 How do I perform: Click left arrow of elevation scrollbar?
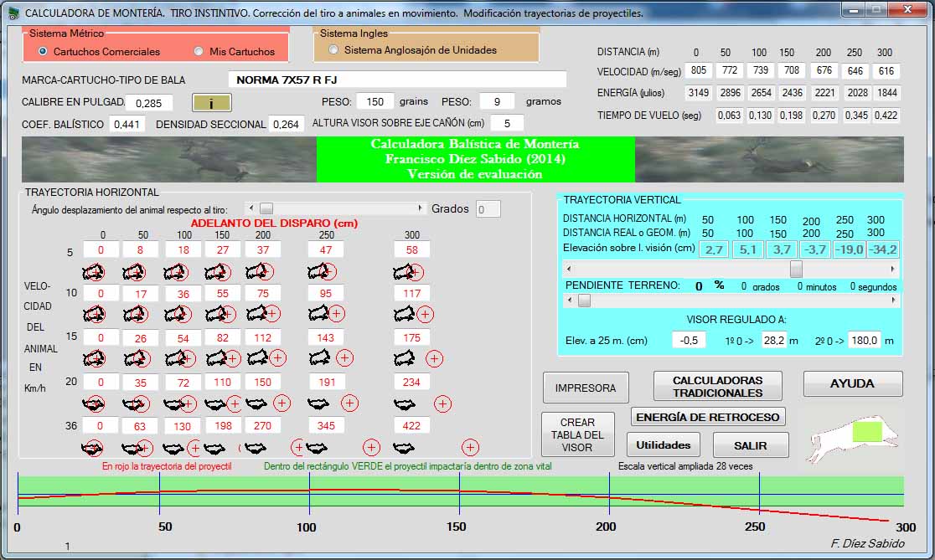[571, 270]
